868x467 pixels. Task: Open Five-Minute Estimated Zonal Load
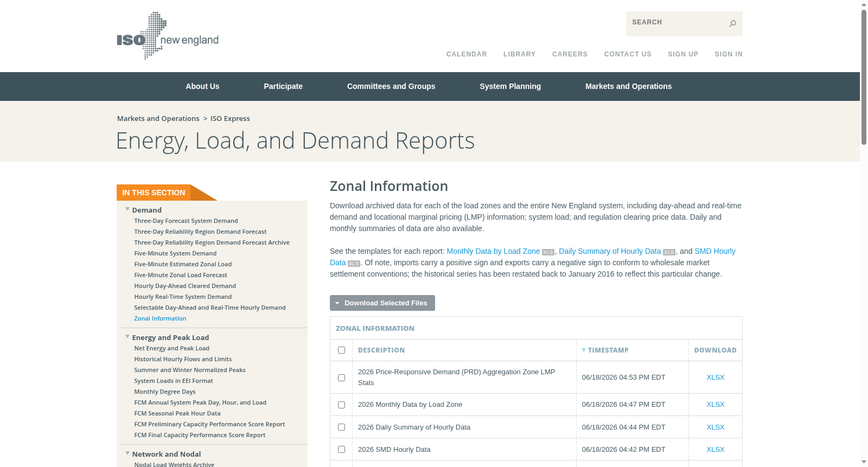(183, 264)
